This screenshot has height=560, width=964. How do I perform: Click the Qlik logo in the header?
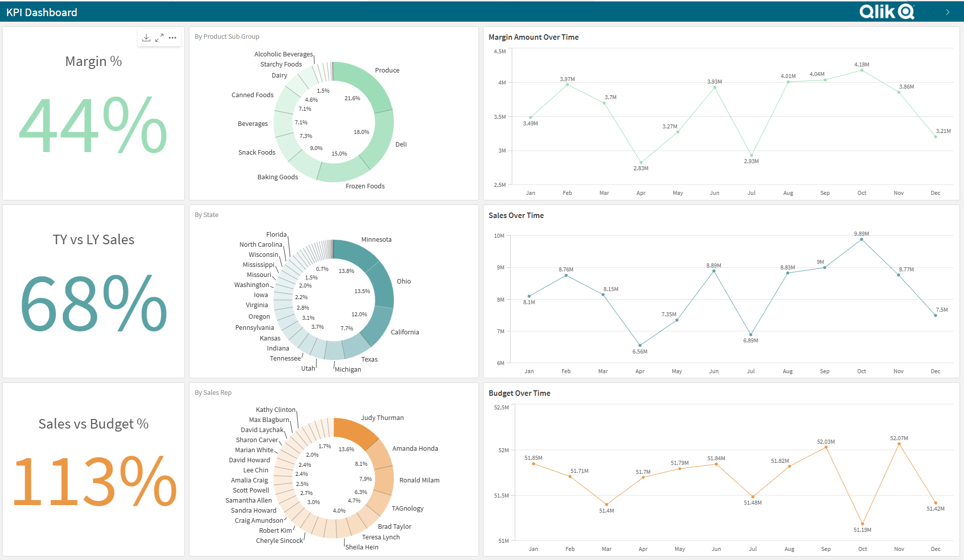tap(886, 12)
